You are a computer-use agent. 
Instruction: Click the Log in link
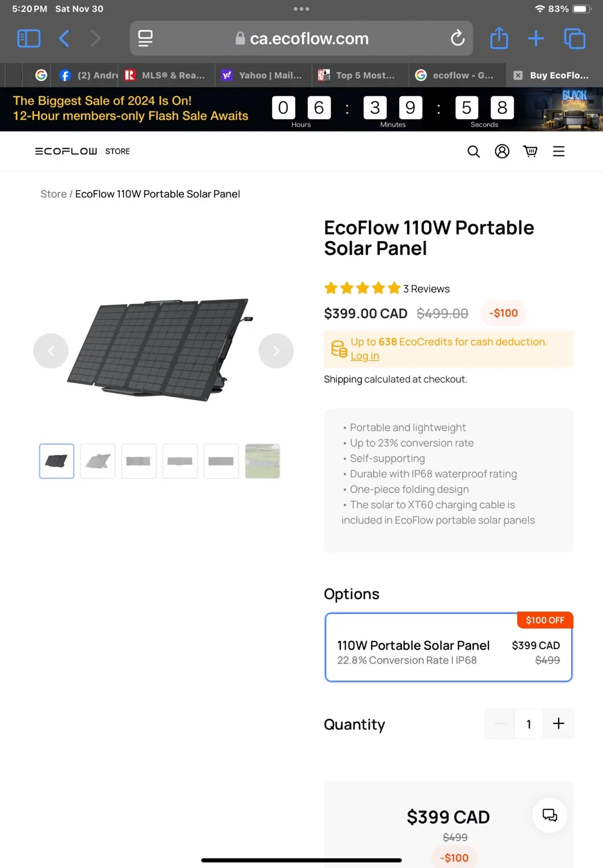365,356
